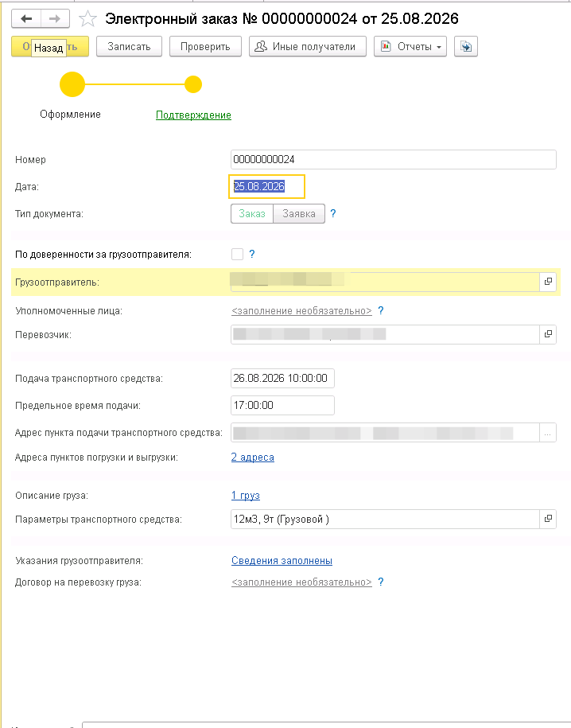Click the Адрес пункта подачи field

pyautogui.click(x=385, y=433)
